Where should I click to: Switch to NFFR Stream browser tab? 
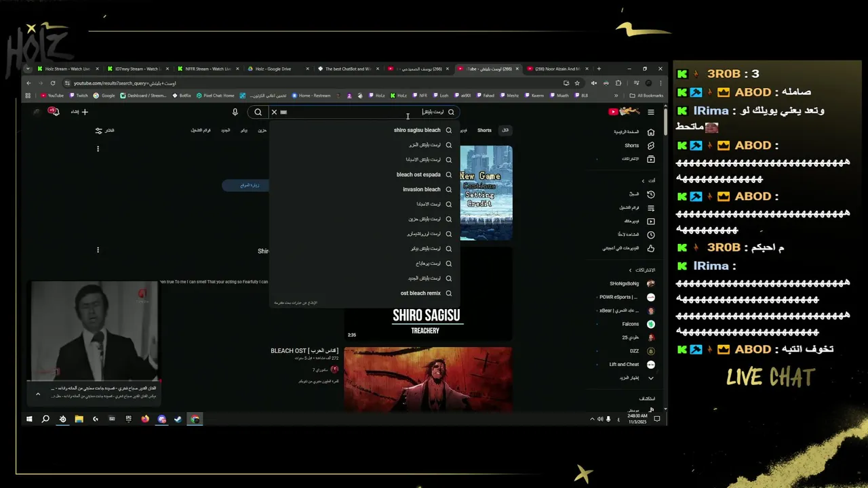tap(208, 68)
